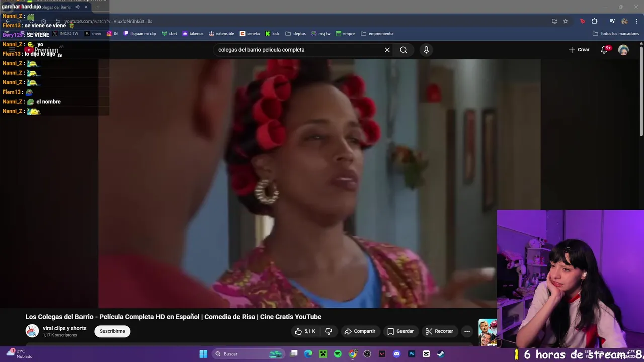This screenshot has width=644, height=362.
Task: Click inside the YouTube search input field
Action: (x=299, y=50)
